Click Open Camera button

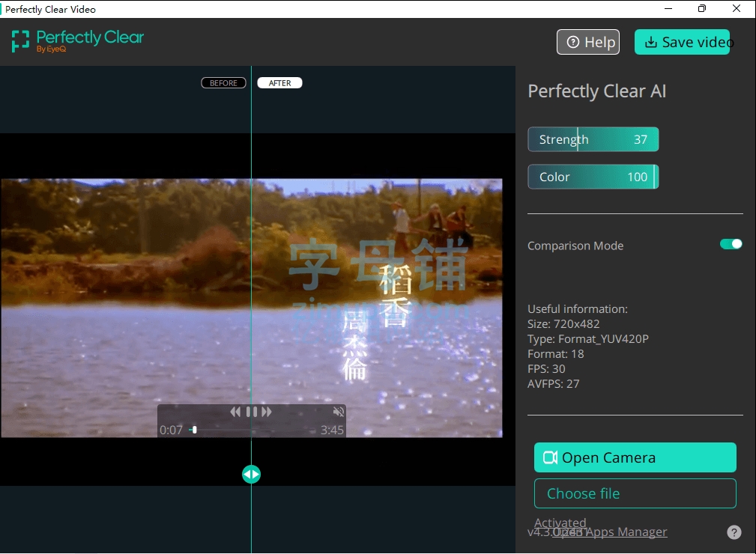[x=635, y=457]
